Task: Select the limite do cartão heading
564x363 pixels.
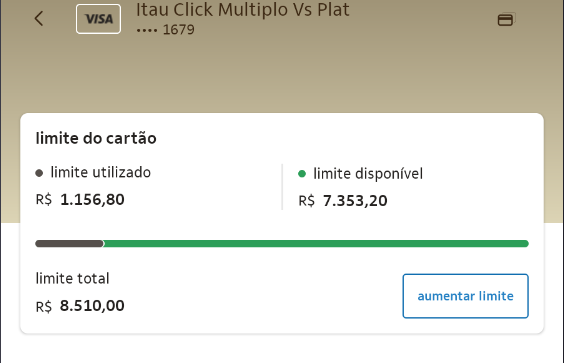Action: pos(96,139)
